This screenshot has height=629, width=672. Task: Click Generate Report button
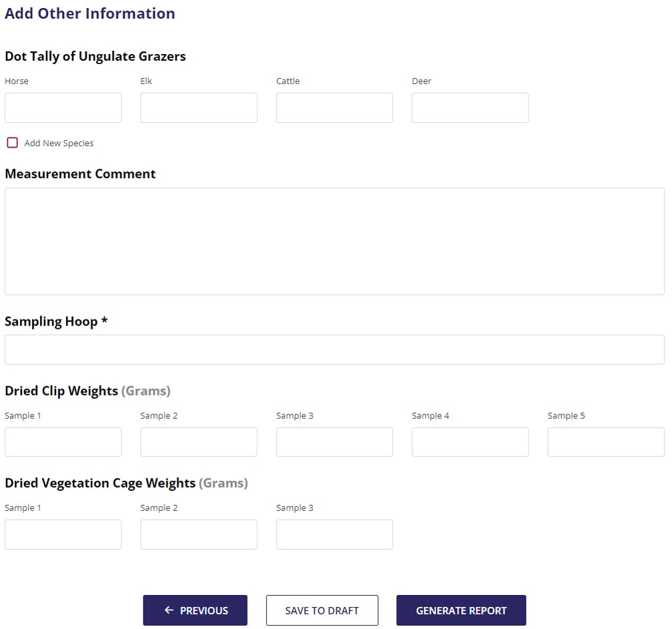(x=461, y=610)
